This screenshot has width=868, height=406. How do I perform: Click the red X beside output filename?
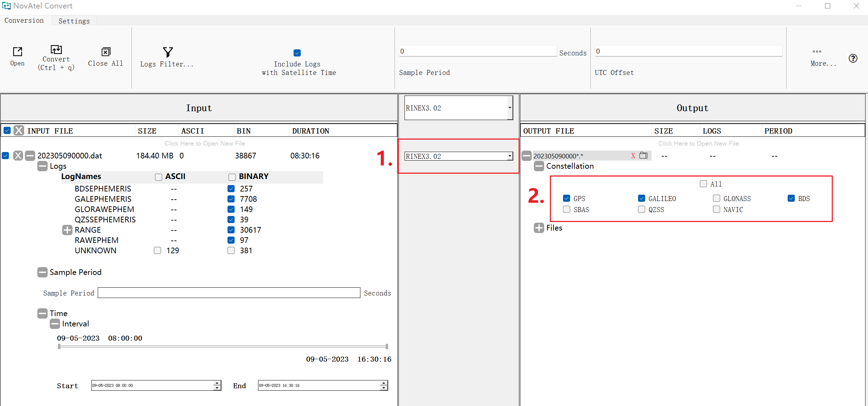click(x=633, y=156)
